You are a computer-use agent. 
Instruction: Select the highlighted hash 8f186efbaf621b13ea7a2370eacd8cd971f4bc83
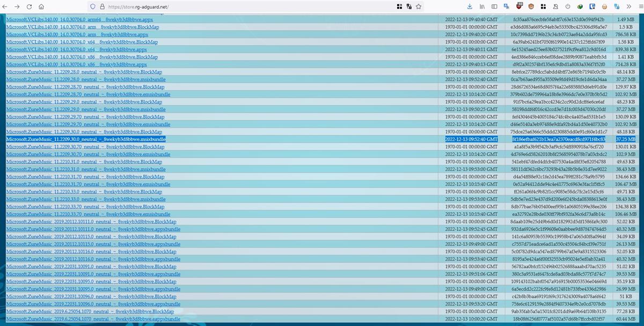[x=559, y=139]
